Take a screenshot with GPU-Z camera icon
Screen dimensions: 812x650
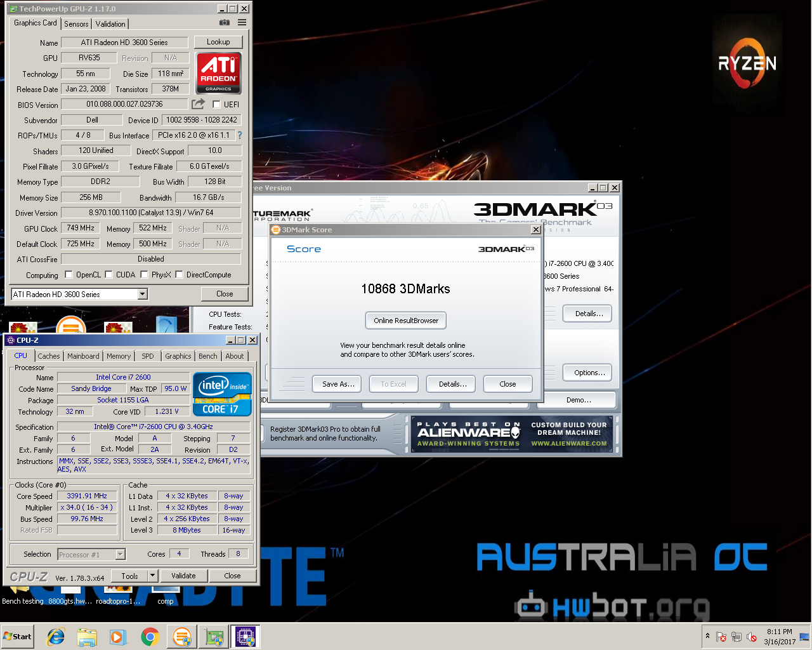coord(225,22)
